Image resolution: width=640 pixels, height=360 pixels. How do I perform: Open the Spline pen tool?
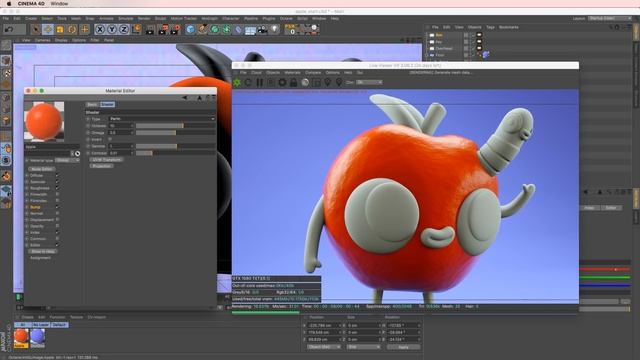(x=202, y=29)
